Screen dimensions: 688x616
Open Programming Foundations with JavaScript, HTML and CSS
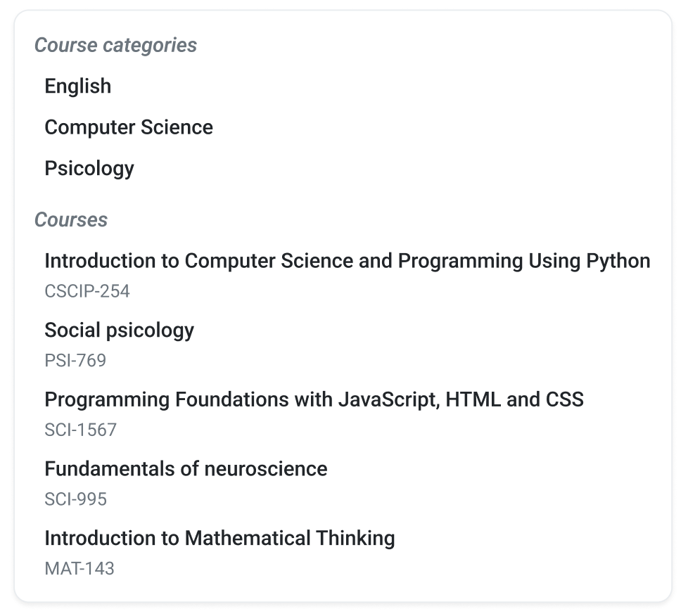[314, 399]
